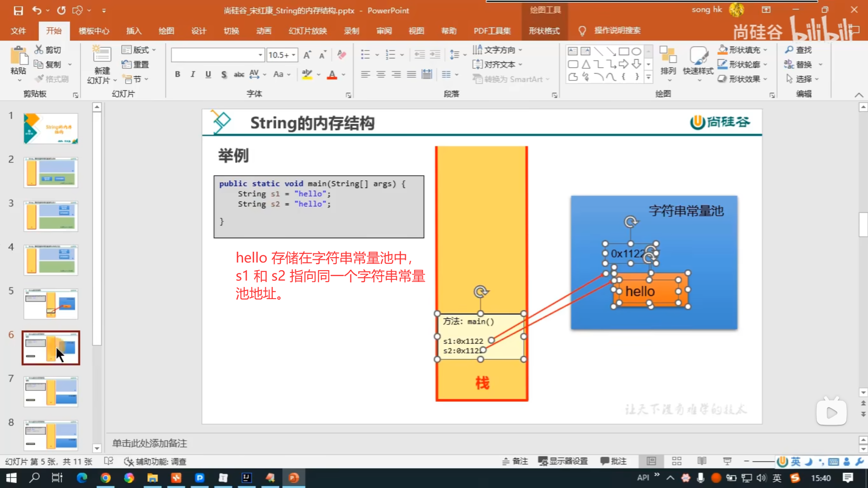Click the Save icon in title bar
Screen dimensions: 868x488
(x=18, y=10)
